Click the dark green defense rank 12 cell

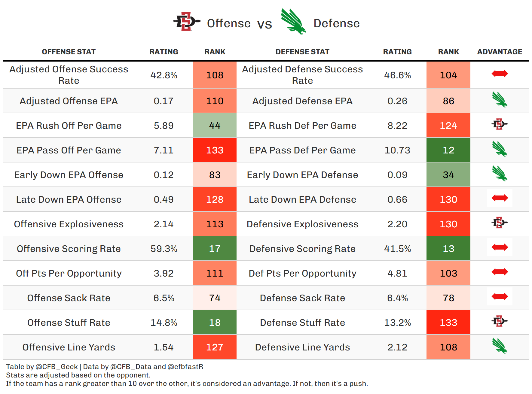[x=448, y=150]
